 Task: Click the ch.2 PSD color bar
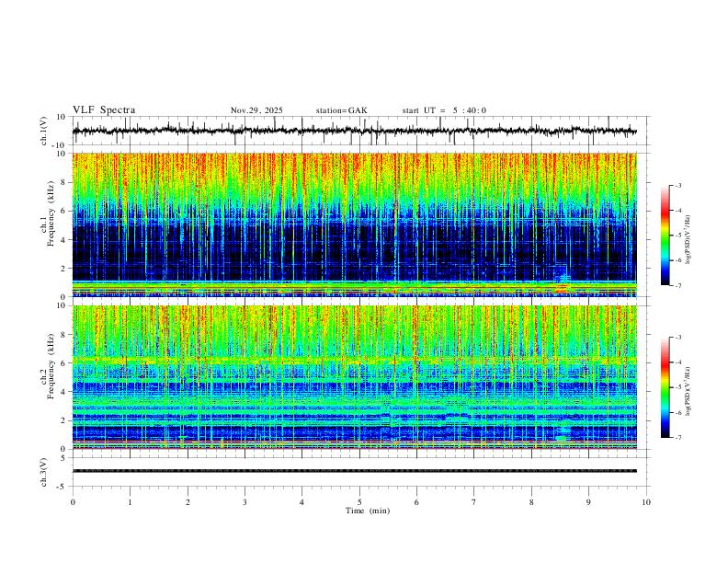click(x=665, y=387)
